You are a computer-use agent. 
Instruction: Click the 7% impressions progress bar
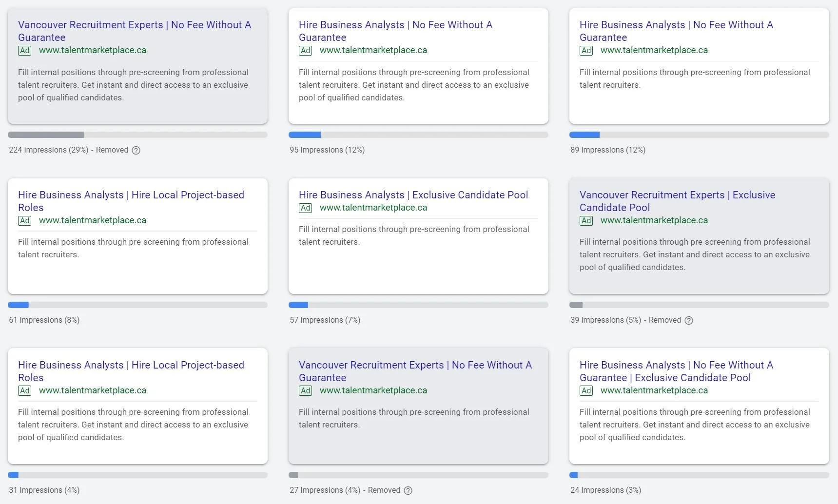click(418, 305)
